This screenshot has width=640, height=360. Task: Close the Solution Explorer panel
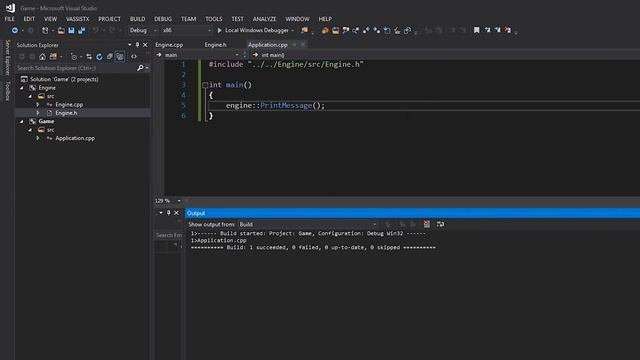coord(145,45)
